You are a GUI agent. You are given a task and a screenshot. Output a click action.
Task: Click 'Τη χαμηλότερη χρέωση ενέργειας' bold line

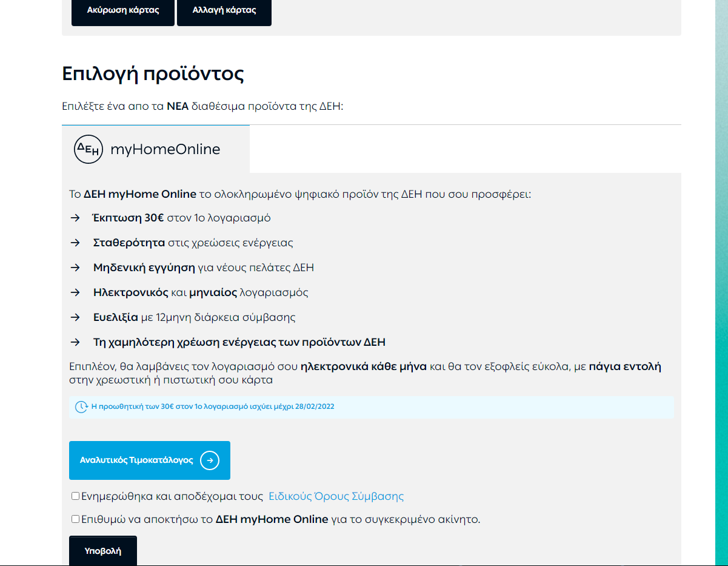(x=239, y=342)
